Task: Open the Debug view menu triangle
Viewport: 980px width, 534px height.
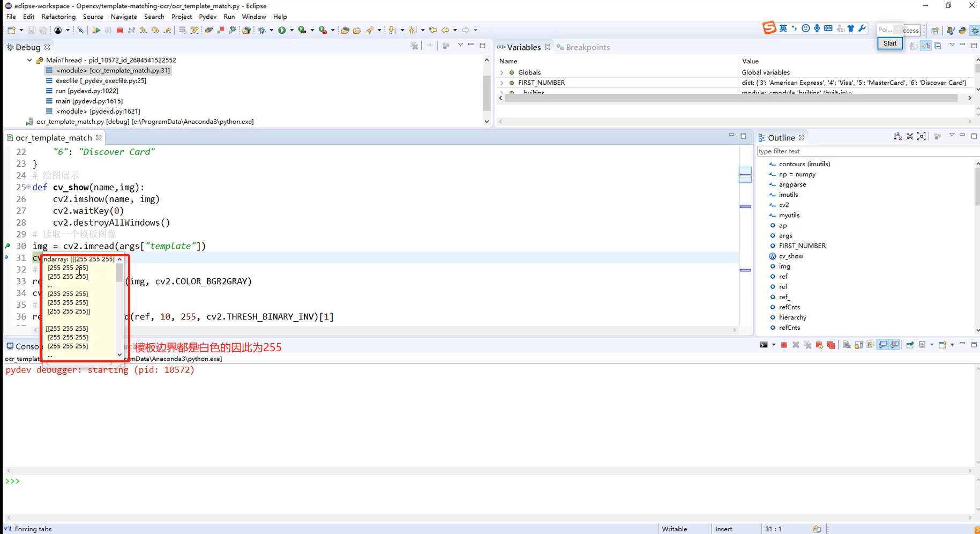Action: click(460, 45)
